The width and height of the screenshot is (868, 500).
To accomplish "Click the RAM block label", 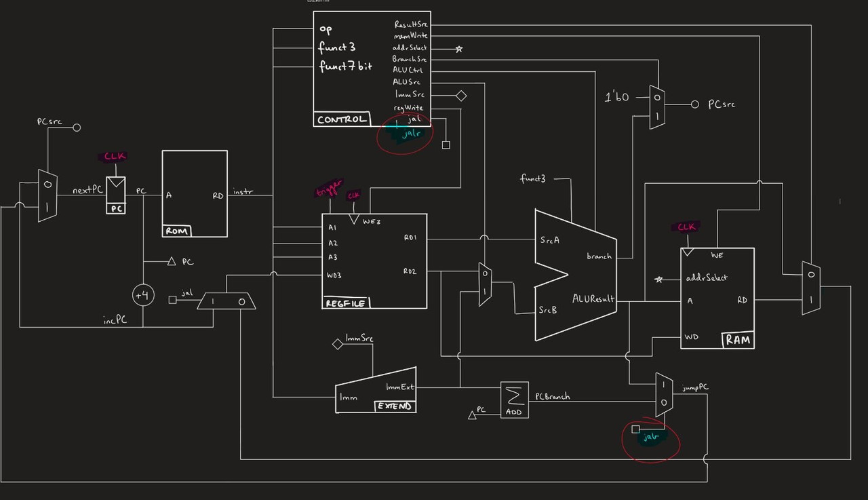I will click(738, 341).
